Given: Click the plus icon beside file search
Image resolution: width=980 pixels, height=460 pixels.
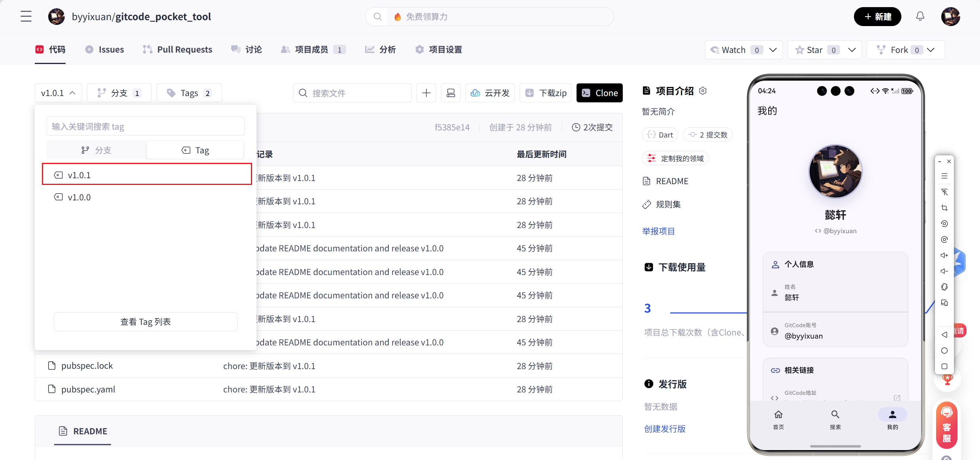Looking at the screenshot, I should (x=426, y=93).
